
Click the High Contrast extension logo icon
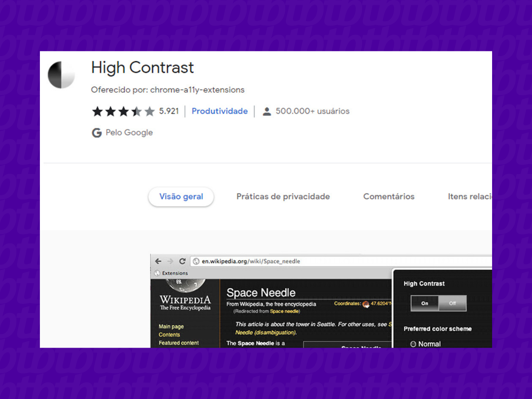point(61,75)
